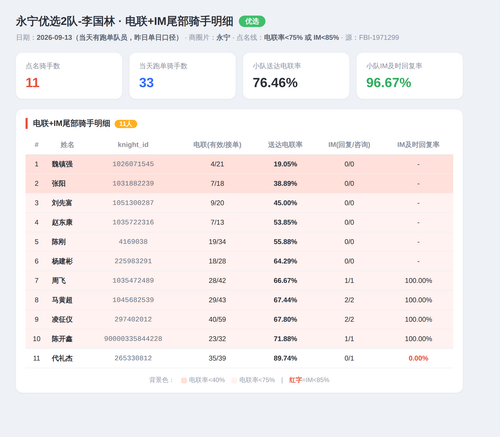This screenshot has height=437, width=500.
Task: Click the orange 11人 count badge
Action: [x=126, y=124]
